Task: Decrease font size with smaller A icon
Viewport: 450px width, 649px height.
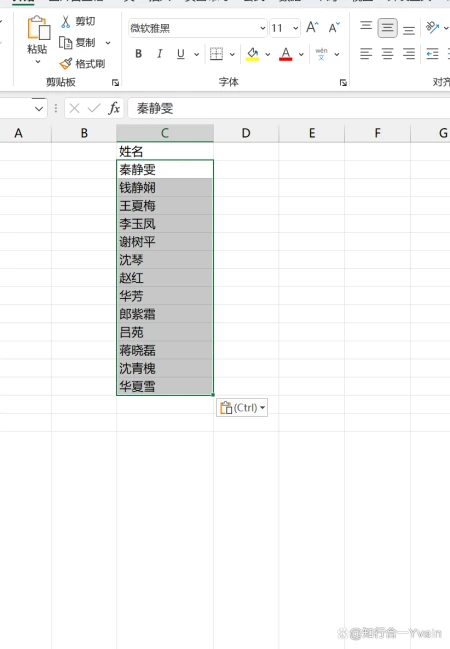Action: [334, 28]
